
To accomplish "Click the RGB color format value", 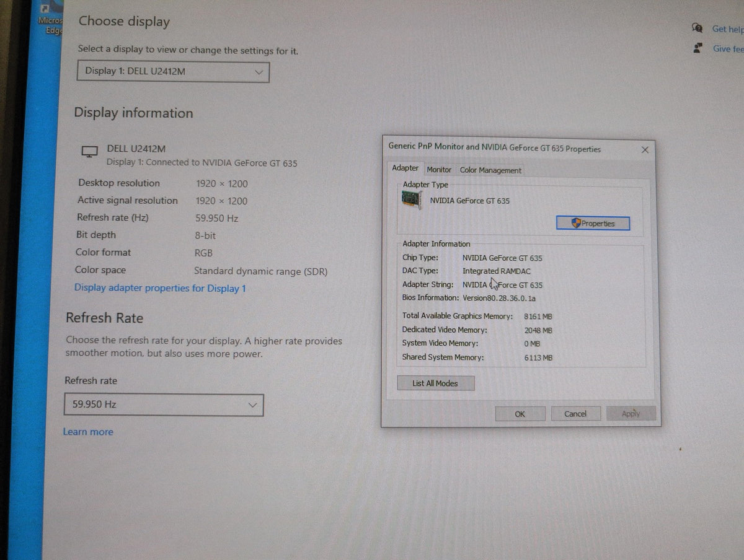I will click(x=203, y=253).
